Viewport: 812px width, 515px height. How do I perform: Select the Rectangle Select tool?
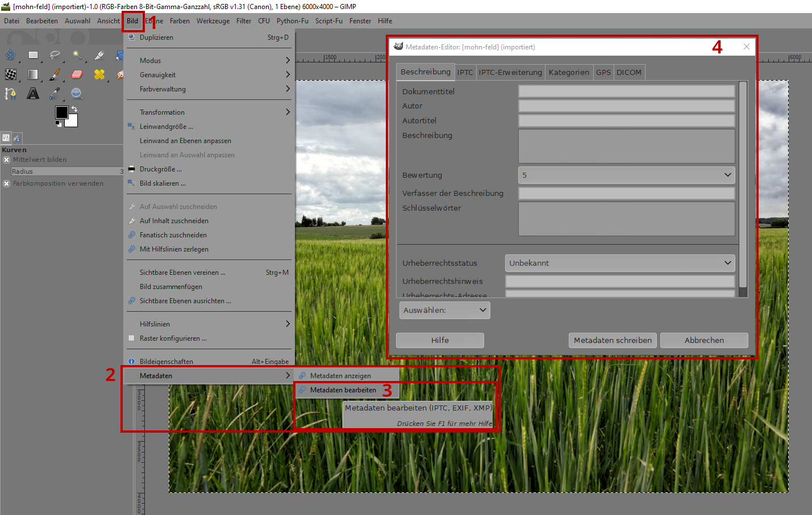click(x=33, y=55)
